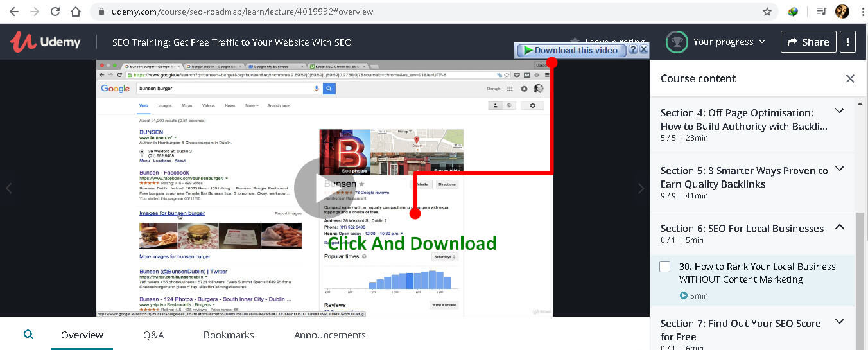The width and height of the screenshot is (868, 350).
Task: Open the Bookmarks tab
Action: (229, 335)
